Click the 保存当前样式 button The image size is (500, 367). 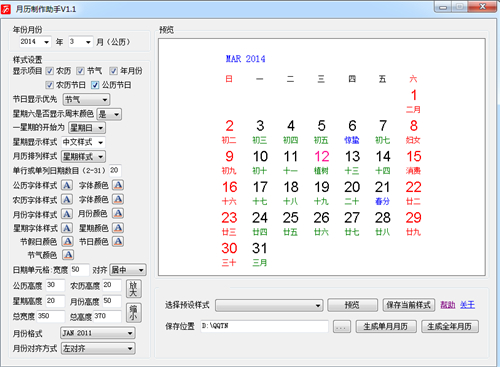pyautogui.click(x=408, y=305)
